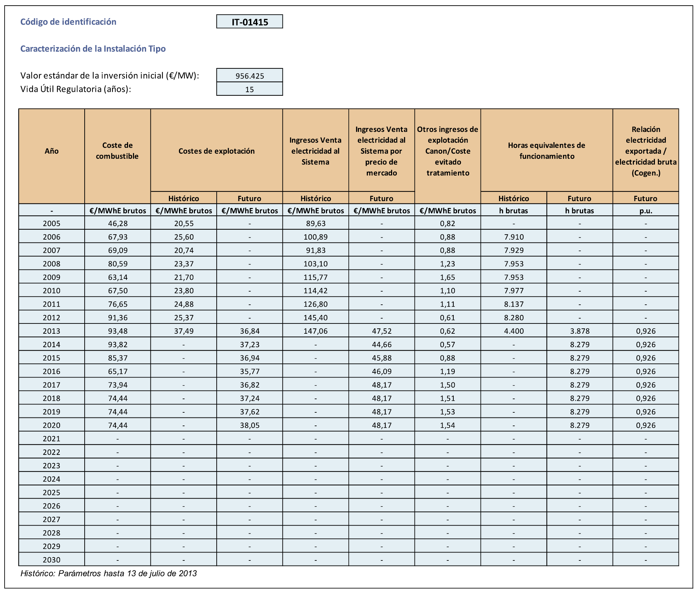Select hours cell 7.910
The height and width of the screenshot is (594, 700).
pyautogui.click(x=514, y=237)
